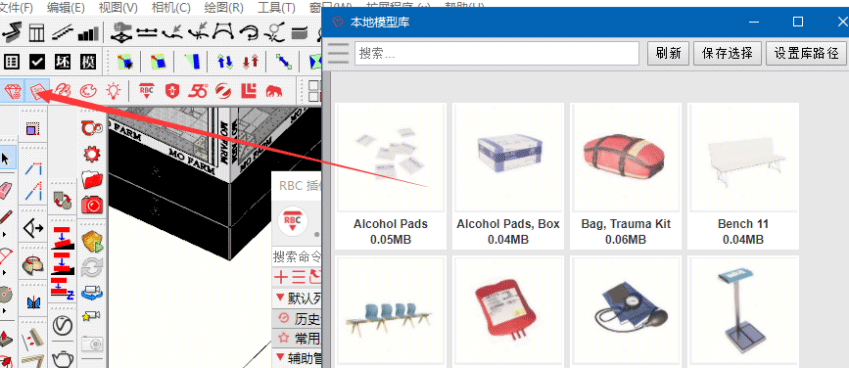This screenshot has width=849, height=368.
Task: Click the red shield toolbar icon
Action: pyautogui.click(x=172, y=90)
